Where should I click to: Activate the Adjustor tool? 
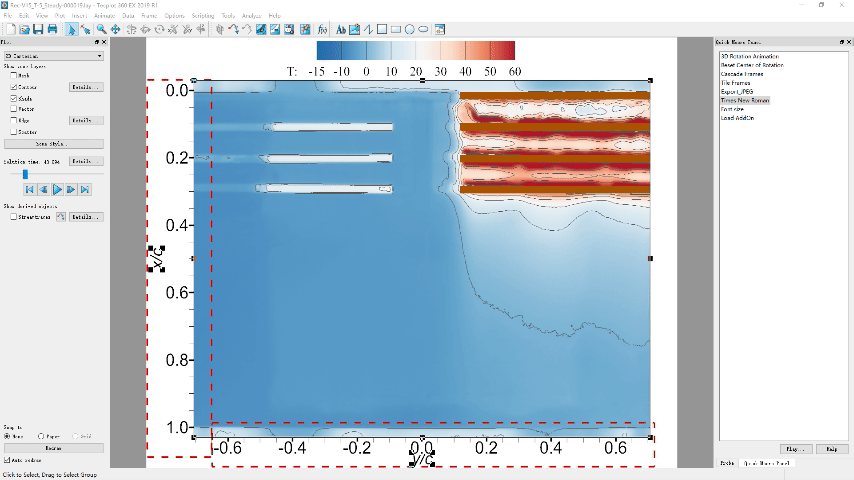coord(85,29)
